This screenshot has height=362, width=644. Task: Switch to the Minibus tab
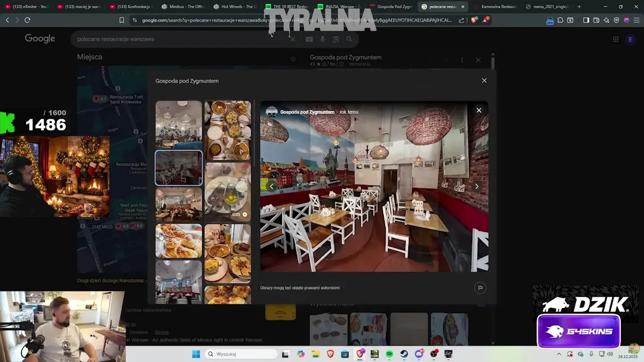pyautogui.click(x=183, y=7)
